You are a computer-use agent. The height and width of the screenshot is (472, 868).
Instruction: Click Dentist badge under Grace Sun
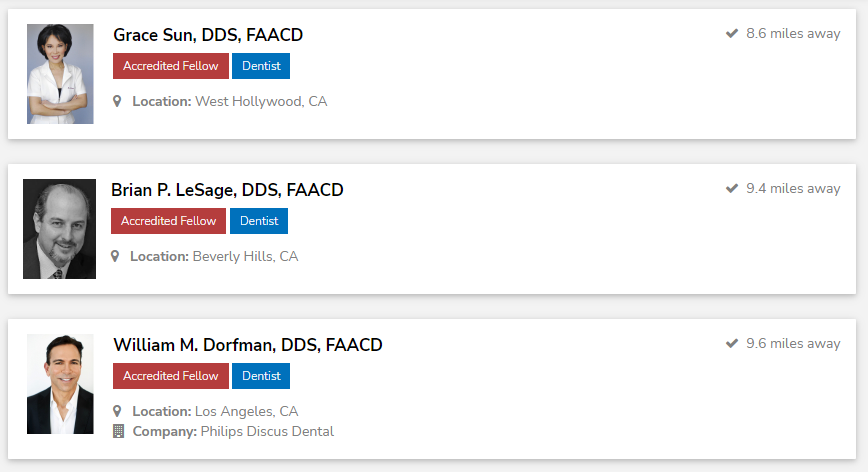click(261, 66)
